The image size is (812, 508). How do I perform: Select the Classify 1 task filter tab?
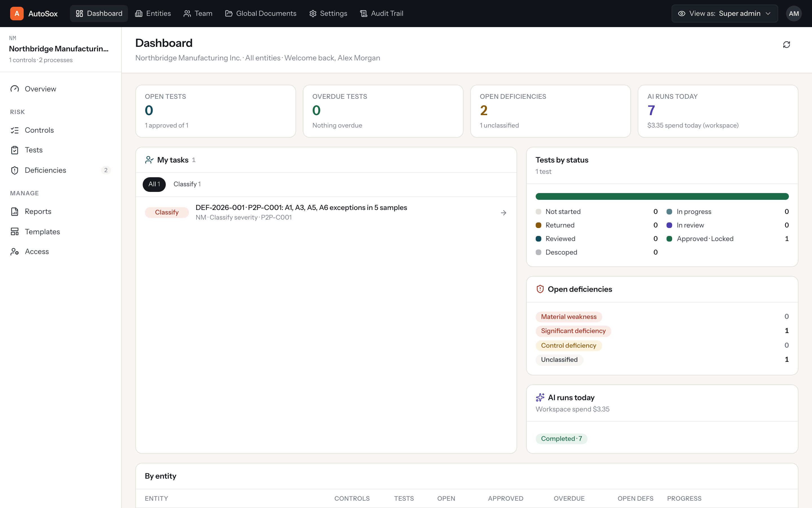click(187, 184)
